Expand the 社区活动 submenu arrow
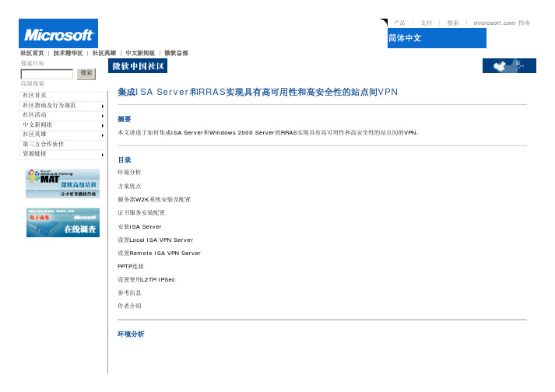The height and width of the screenshot is (392, 555). click(103, 116)
